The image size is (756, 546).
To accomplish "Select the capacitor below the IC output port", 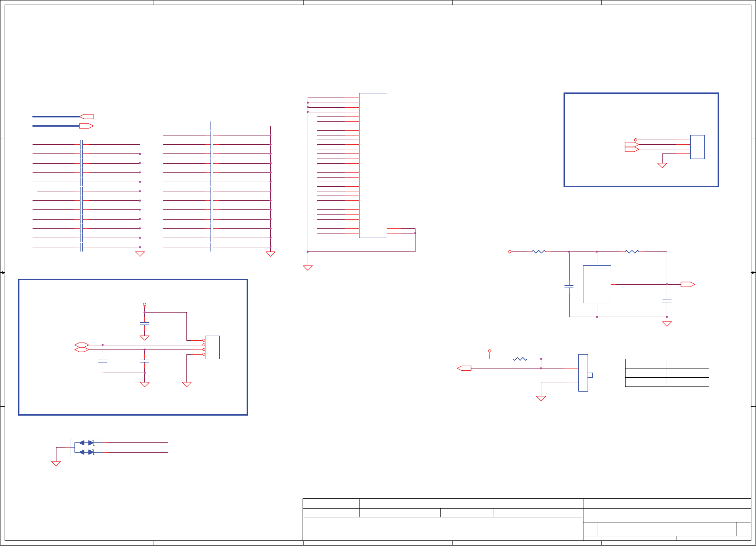I will pyautogui.click(x=667, y=301).
